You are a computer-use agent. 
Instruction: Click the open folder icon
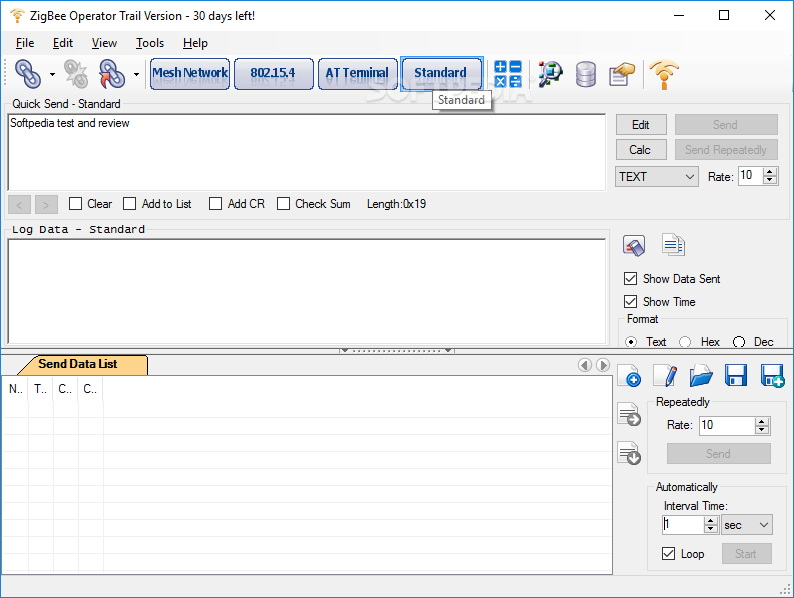coord(701,376)
